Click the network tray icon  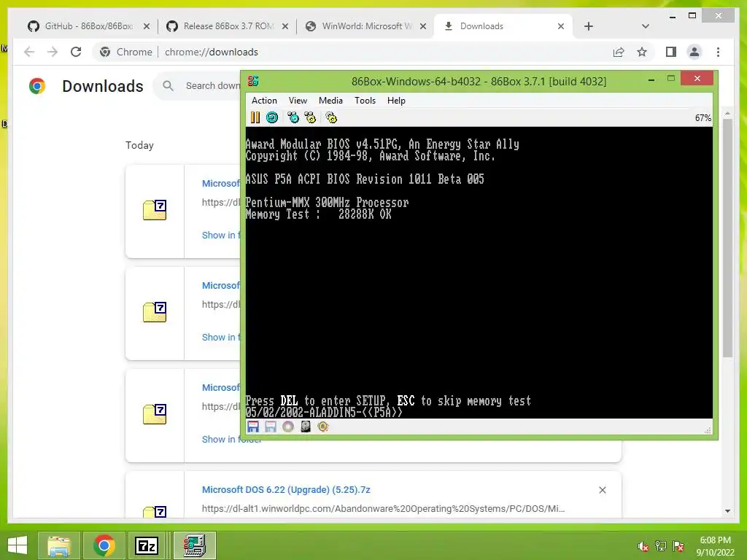pos(661,546)
